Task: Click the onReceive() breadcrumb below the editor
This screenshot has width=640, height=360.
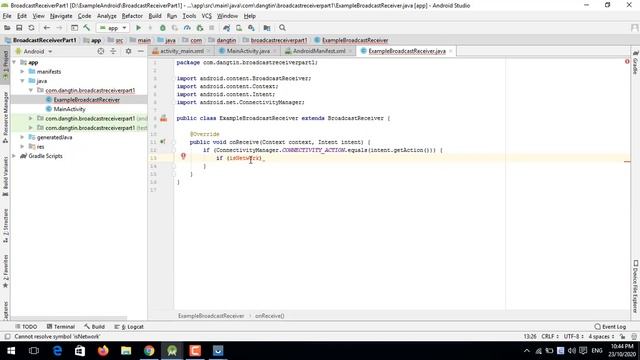Action: [x=269, y=316]
